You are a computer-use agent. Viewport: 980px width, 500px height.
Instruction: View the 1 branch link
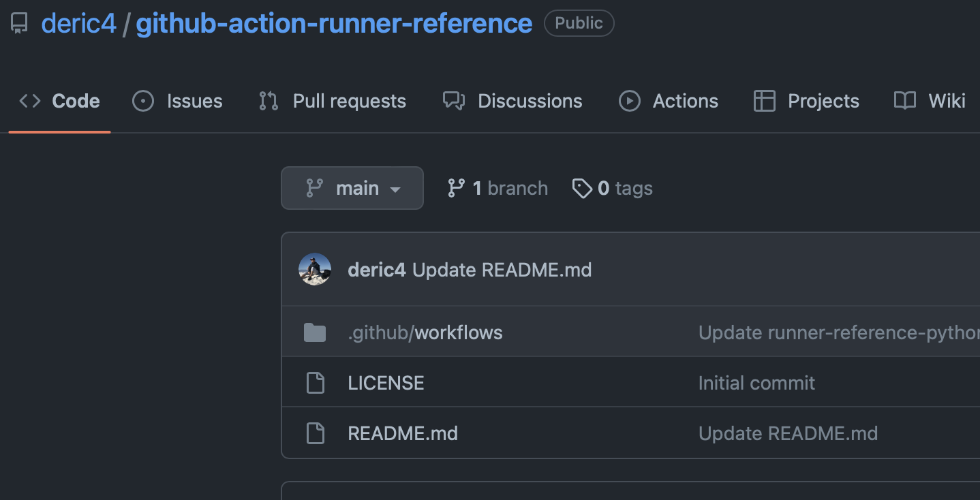coord(497,188)
